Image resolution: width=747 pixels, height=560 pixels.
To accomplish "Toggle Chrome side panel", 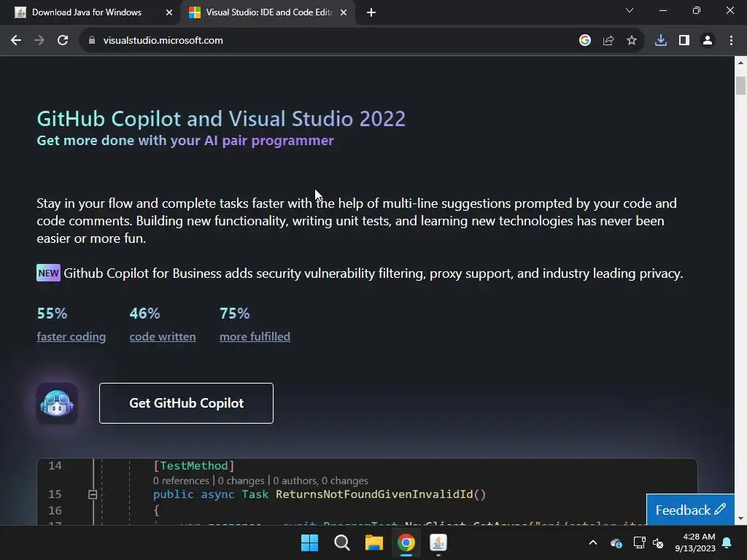I will 684,41.
